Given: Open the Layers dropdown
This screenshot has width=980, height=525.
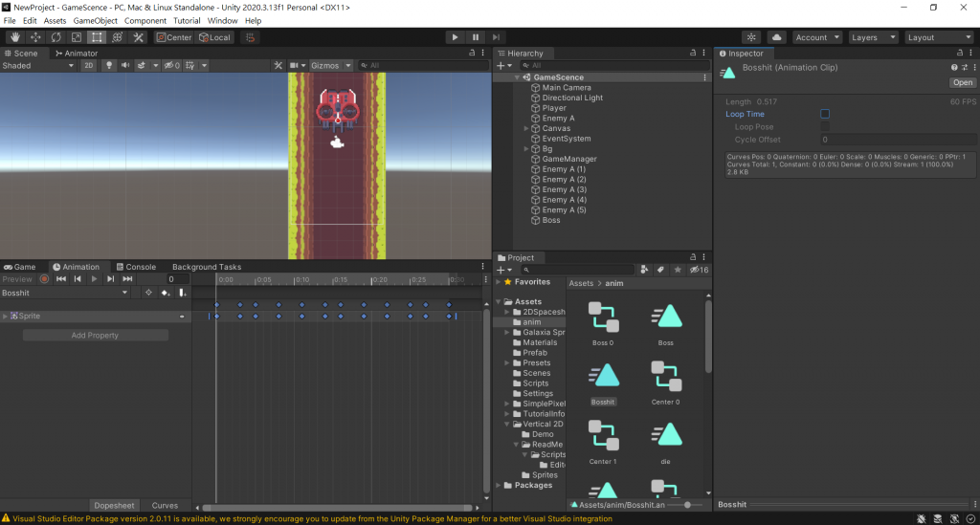Looking at the screenshot, I should [x=873, y=37].
